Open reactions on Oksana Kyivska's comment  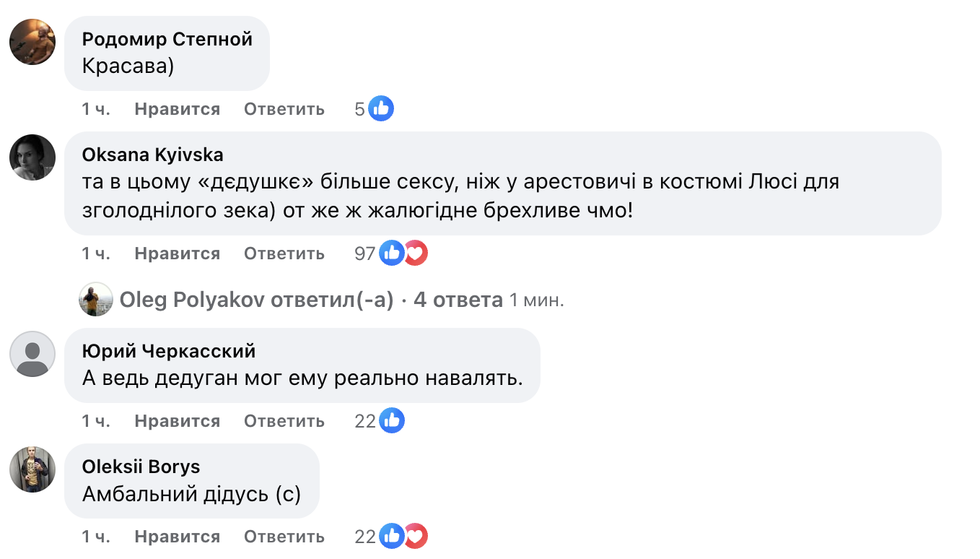click(x=403, y=253)
